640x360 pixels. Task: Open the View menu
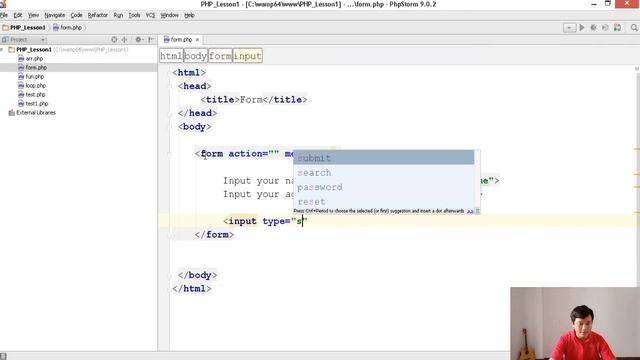(x=33, y=15)
